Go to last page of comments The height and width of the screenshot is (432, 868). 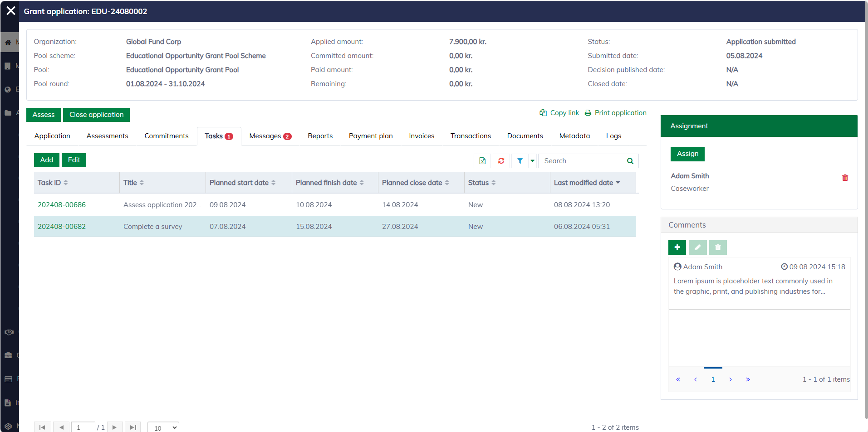point(748,379)
